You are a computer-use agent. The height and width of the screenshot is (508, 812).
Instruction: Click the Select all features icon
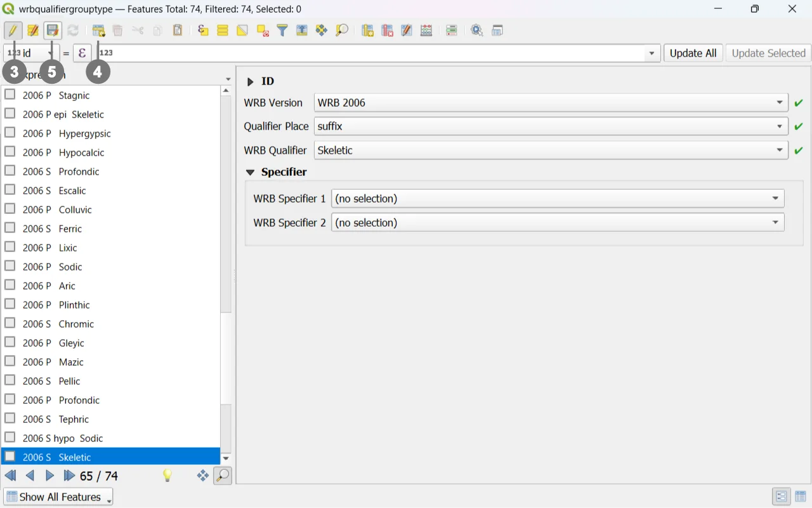pos(223,30)
